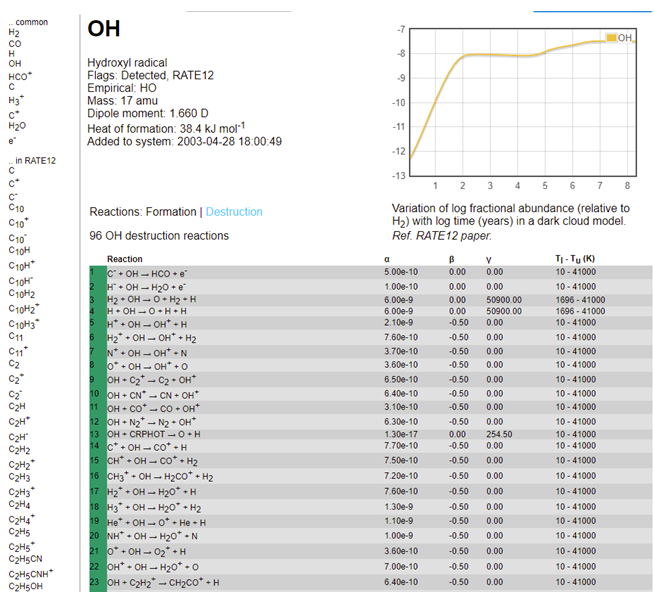654x592 pixels.
Task: Click the 254.50 gamma value
Action: 499,434
